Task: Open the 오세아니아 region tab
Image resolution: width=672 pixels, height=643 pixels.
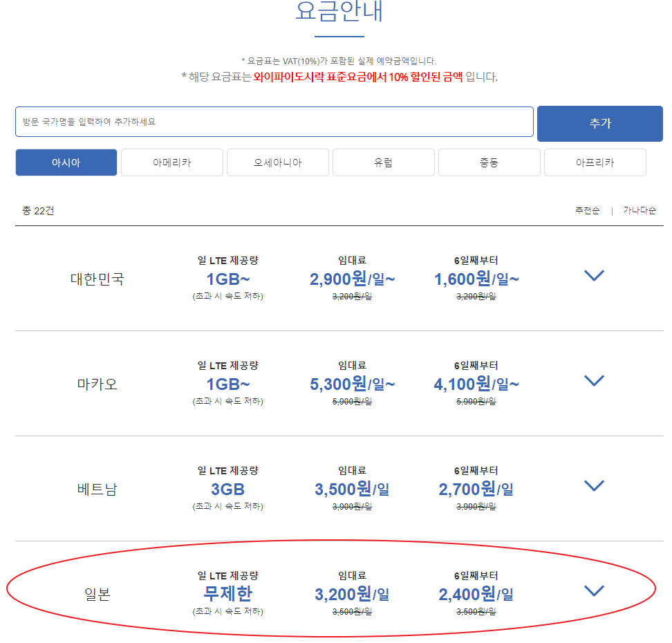Action: (x=278, y=162)
